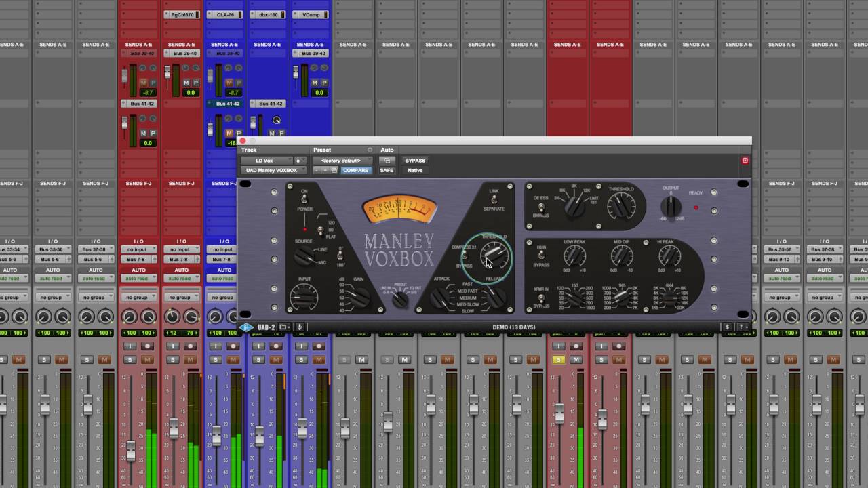
Task: Toggle the Power ON switch
Action: pyautogui.click(x=304, y=200)
